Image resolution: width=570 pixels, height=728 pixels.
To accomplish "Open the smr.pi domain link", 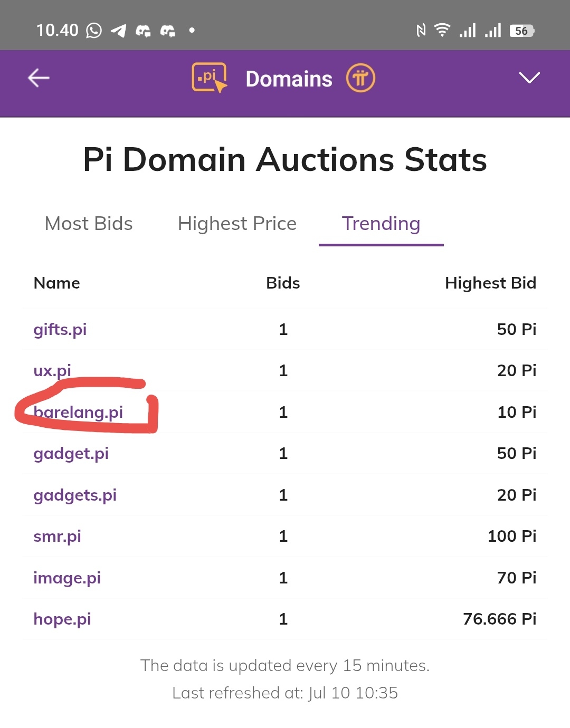I will (58, 537).
